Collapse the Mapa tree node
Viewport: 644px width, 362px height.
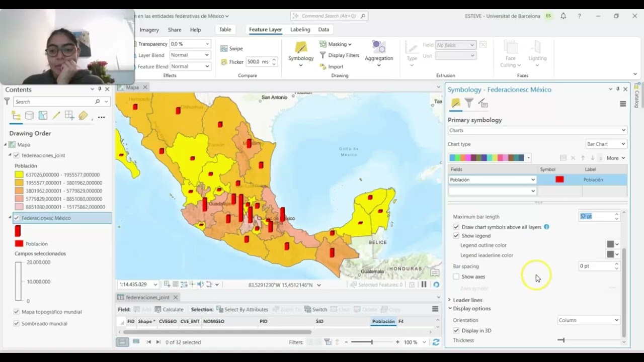6,144
